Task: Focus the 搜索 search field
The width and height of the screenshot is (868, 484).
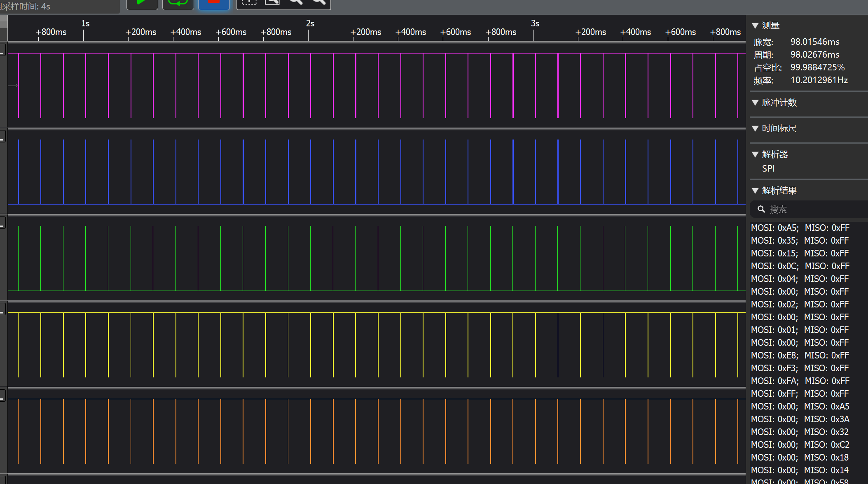Action: 809,209
